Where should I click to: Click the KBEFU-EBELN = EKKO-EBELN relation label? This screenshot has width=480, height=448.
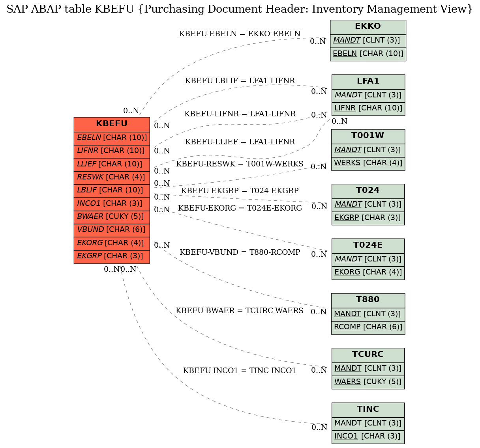[x=240, y=34]
